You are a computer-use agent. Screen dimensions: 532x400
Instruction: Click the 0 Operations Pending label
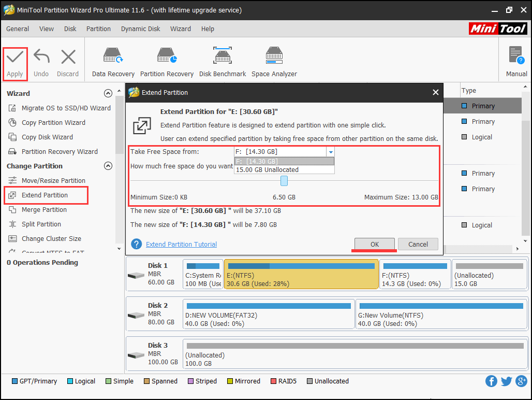click(x=42, y=263)
